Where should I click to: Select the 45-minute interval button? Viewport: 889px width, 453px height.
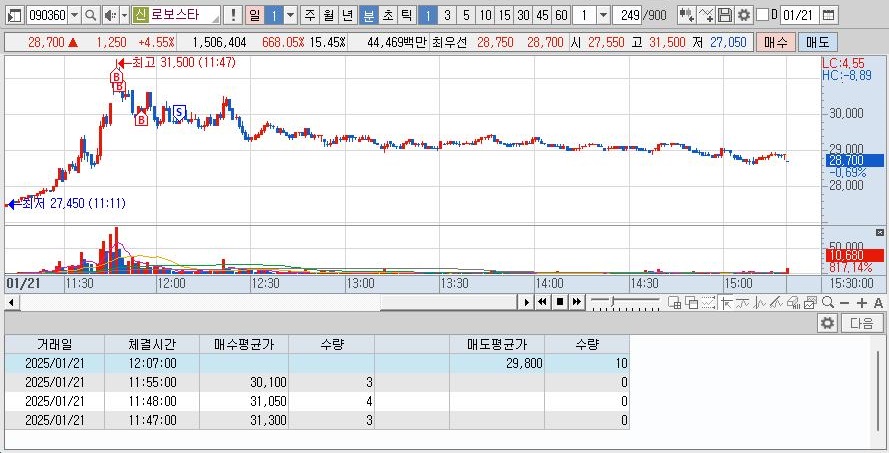pos(543,15)
